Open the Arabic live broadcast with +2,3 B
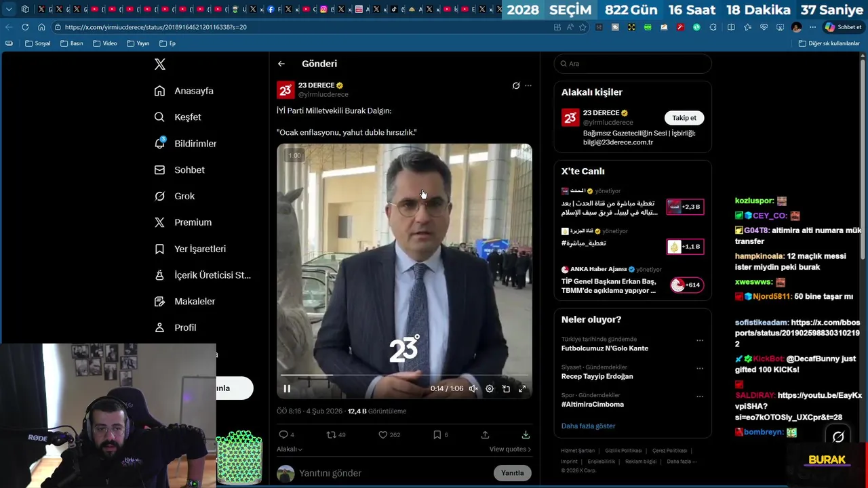The image size is (868, 488). [633, 203]
